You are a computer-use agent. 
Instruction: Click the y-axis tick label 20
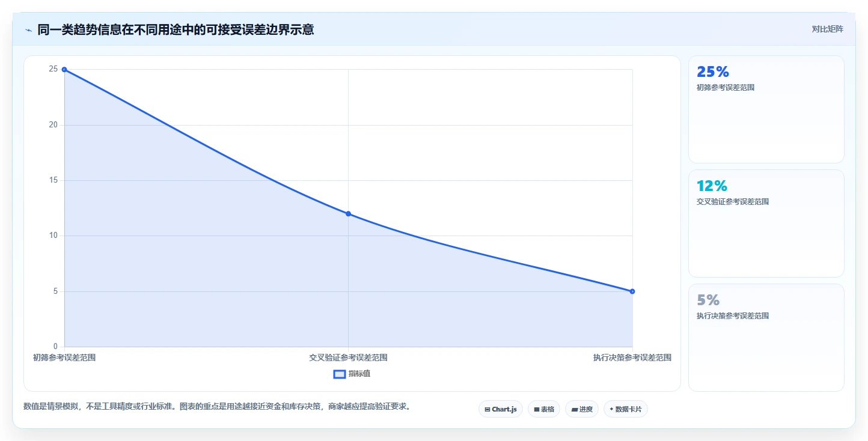point(53,125)
